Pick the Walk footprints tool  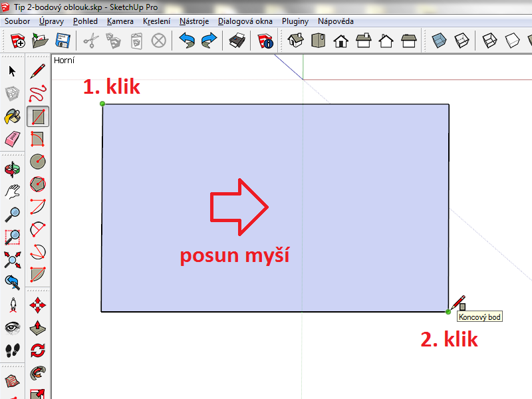12,350
